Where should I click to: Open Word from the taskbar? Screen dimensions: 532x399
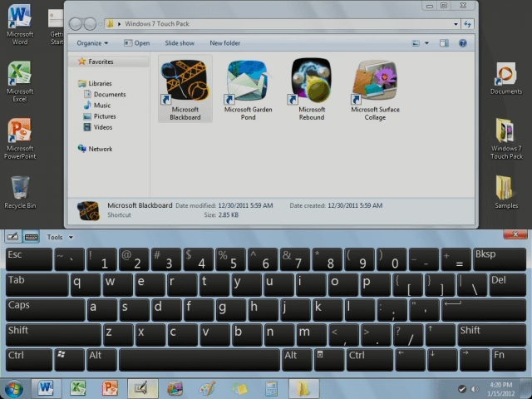coord(47,388)
